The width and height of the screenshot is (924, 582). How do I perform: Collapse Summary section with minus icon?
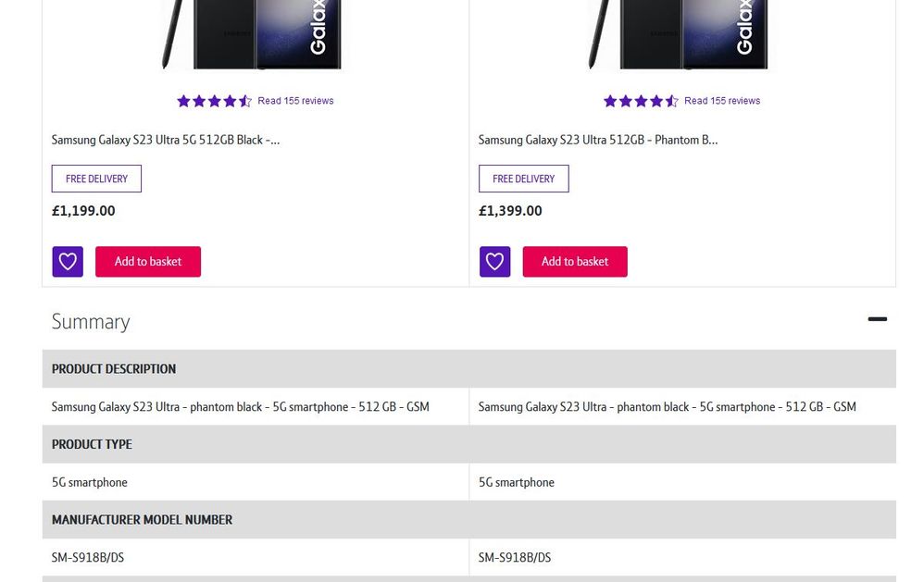pos(877,319)
